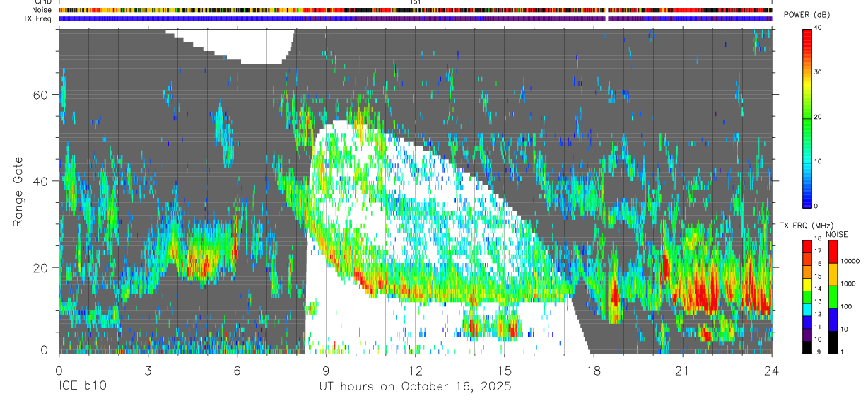Click the 'NOISE' legend label
868x401 pixels.
tap(836, 235)
